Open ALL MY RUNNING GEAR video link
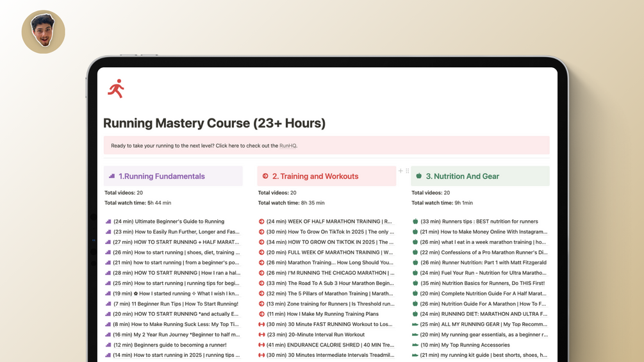The height and width of the screenshot is (362, 644). tap(484, 324)
